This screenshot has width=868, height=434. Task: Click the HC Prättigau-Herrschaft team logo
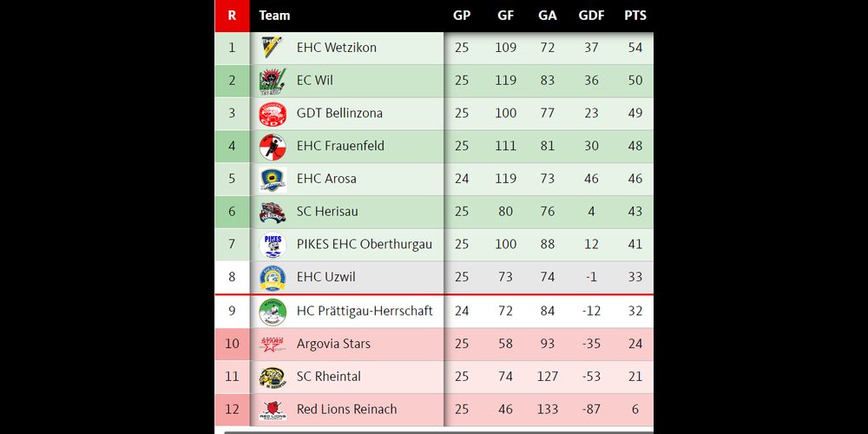point(273,311)
